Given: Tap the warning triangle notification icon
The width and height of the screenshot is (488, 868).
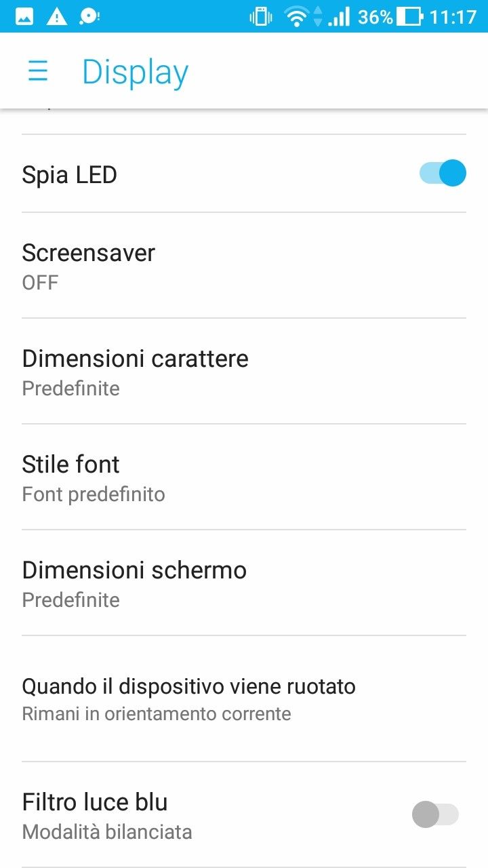Looking at the screenshot, I should pyautogui.click(x=57, y=16).
